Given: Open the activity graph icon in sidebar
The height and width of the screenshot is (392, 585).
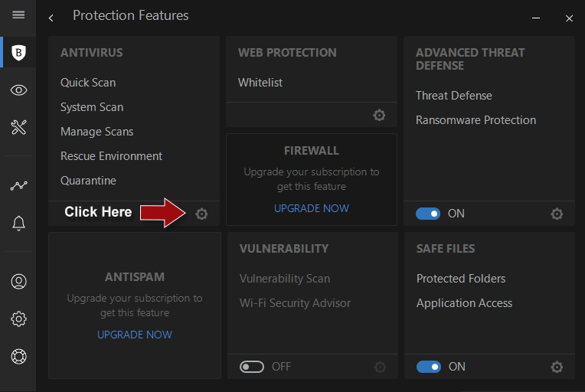Looking at the screenshot, I should tap(19, 185).
